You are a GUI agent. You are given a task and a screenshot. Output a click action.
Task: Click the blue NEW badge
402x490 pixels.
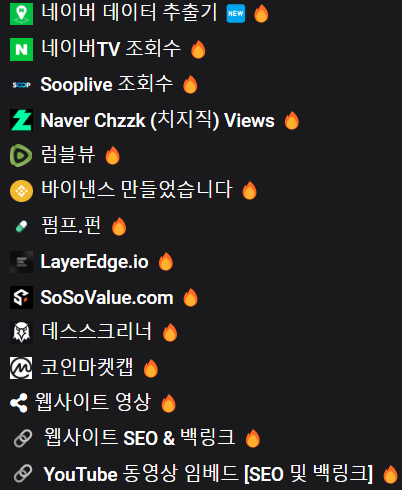point(236,14)
